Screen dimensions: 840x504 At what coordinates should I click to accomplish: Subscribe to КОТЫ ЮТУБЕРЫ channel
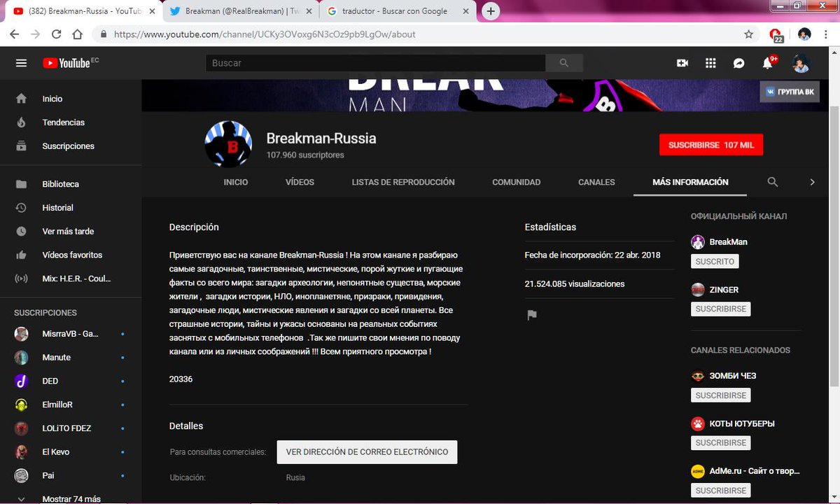[x=721, y=443]
